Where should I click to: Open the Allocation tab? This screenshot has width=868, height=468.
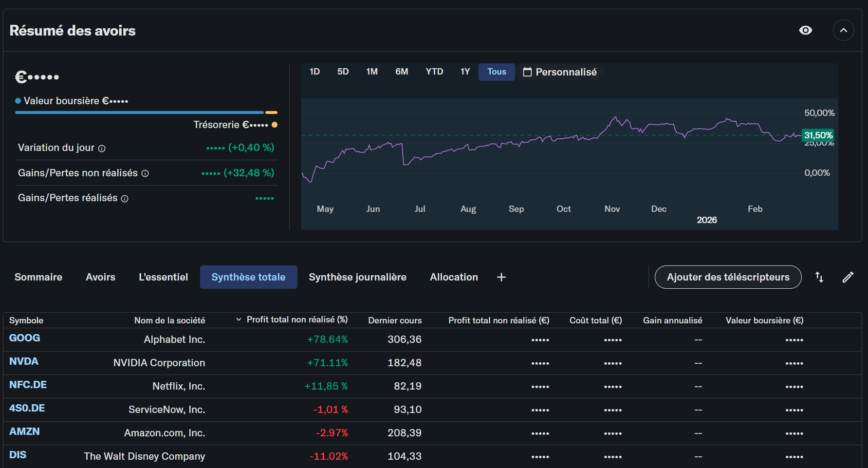click(454, 277)
